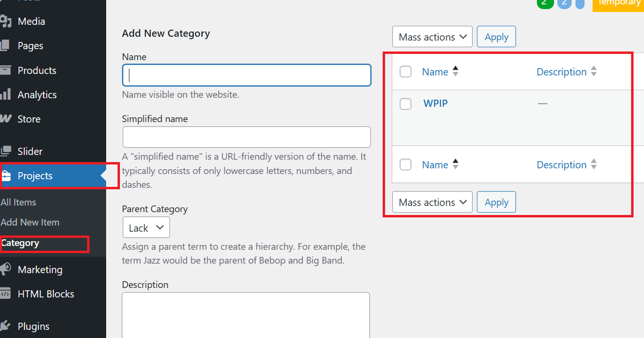
Task: Click the top Apply button
Action: click(497, 37)
